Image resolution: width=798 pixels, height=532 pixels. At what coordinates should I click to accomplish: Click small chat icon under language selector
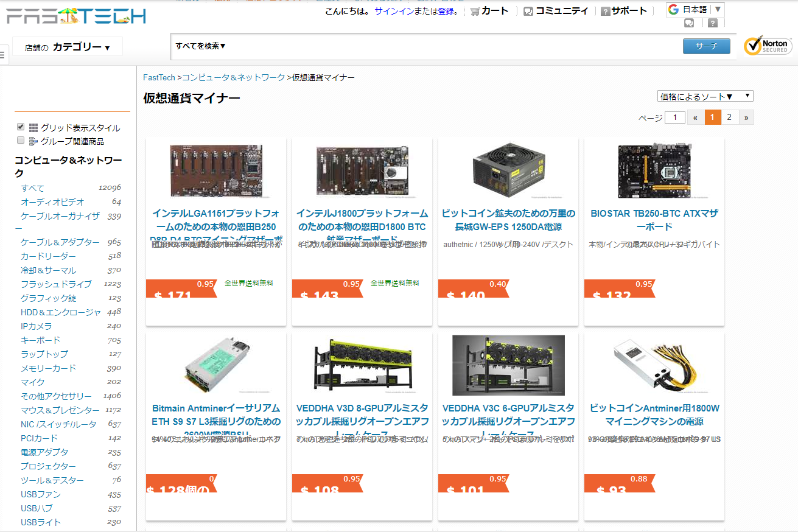pyautogui.click(x=689, y=23)
